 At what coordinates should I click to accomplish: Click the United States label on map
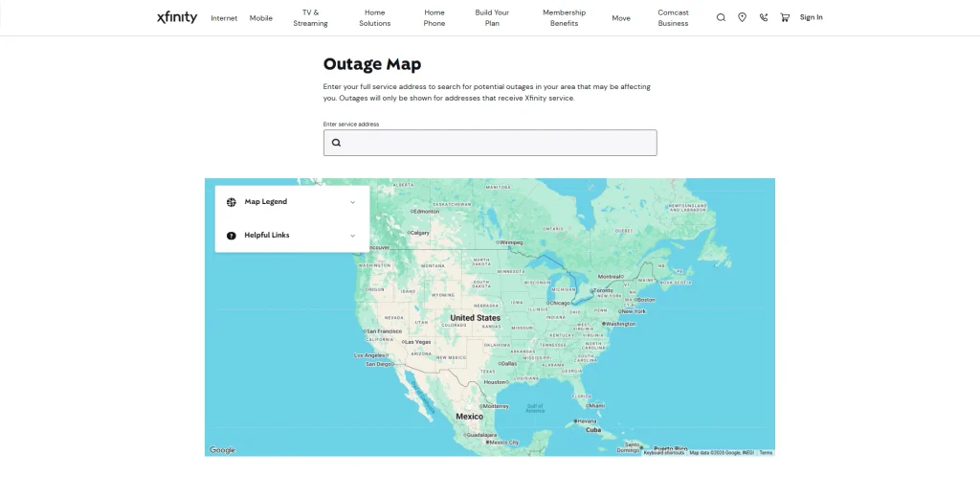point(475,318)
